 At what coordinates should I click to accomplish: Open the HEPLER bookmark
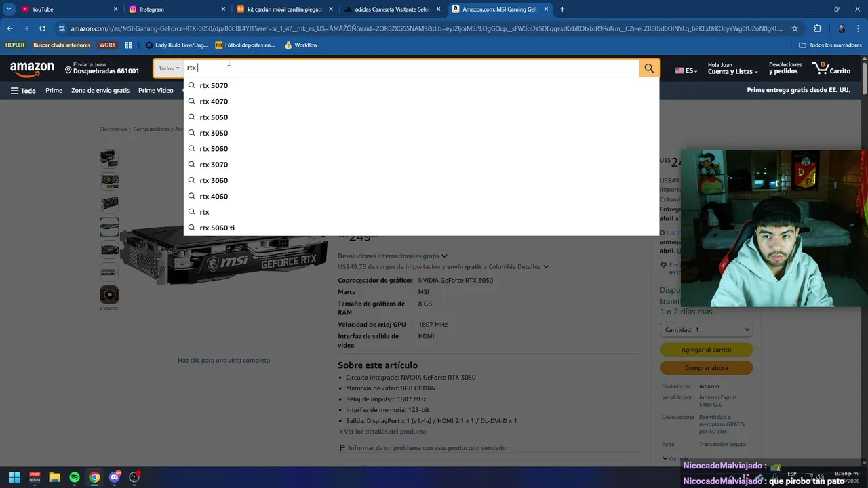pyautogui.click(x=15, y=45)
